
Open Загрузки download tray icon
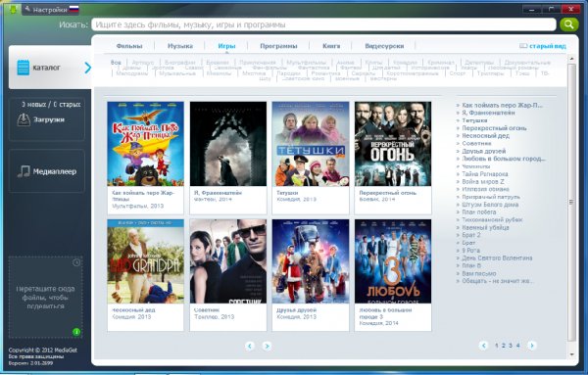point(24,119)
